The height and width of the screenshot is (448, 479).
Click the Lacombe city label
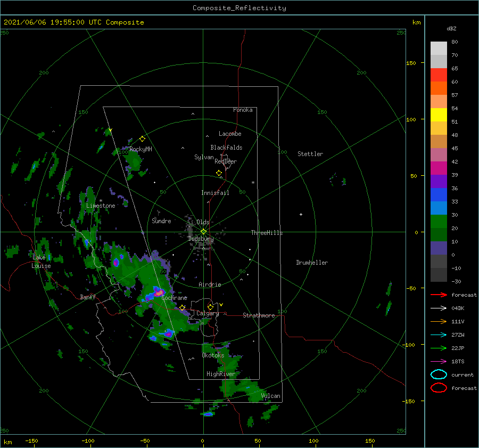pyautogui.click(x=230, y=134)
